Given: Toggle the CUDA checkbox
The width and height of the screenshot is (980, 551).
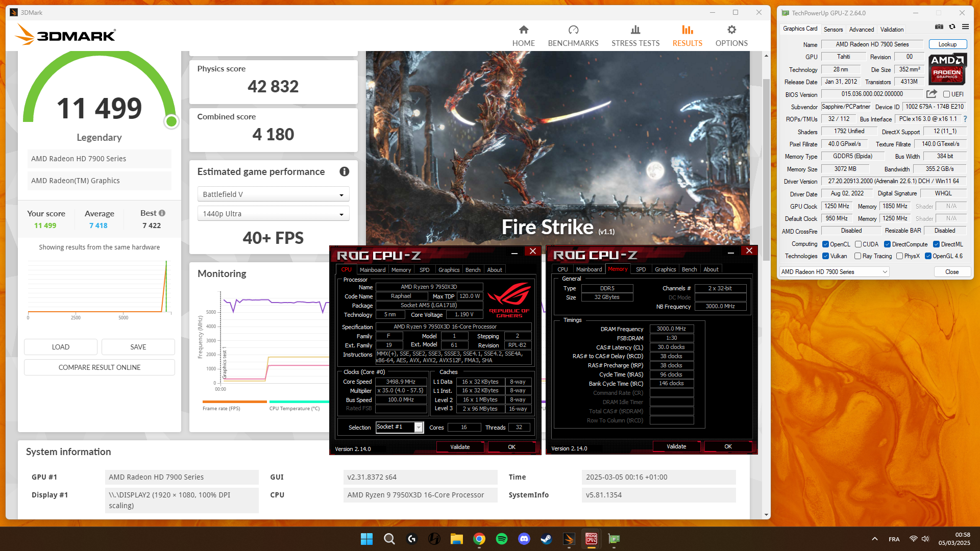Looking at the screenshot, I should coord(858,244).
